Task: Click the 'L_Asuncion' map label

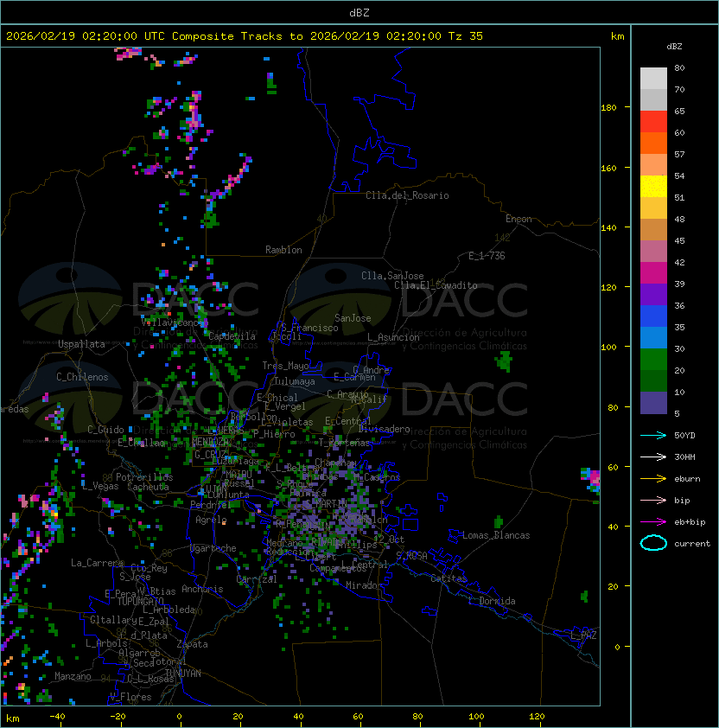Action: tap(393, 337)
